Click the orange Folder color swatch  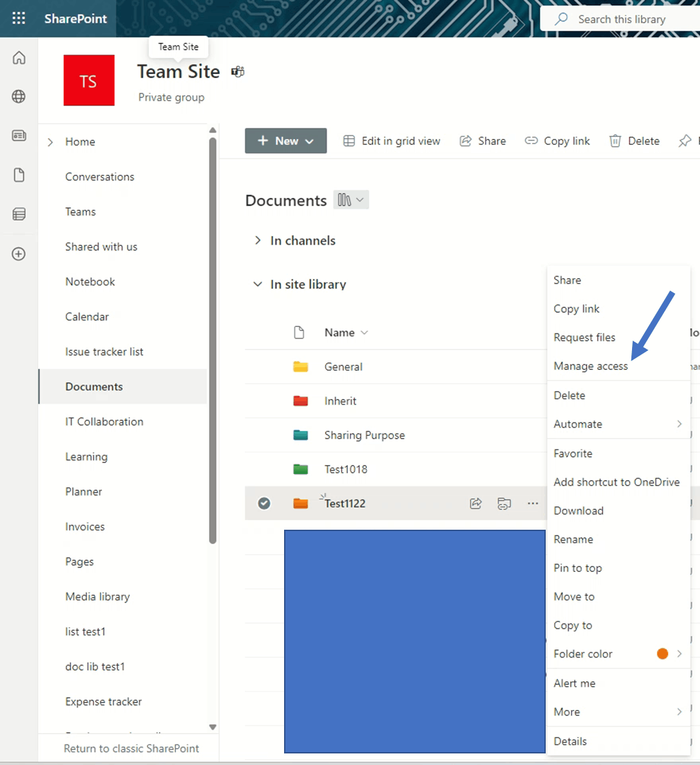(x=663, y=653)
